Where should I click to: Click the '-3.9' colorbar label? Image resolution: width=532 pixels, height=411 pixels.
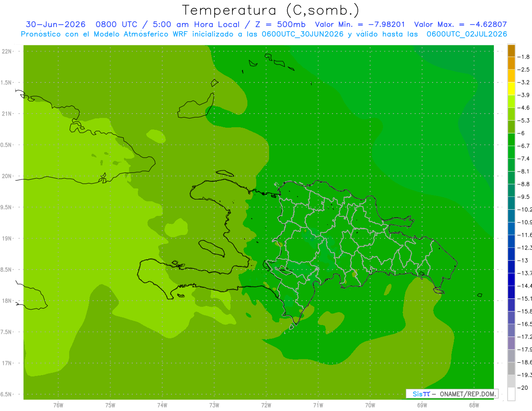click(x=524, y=95)
